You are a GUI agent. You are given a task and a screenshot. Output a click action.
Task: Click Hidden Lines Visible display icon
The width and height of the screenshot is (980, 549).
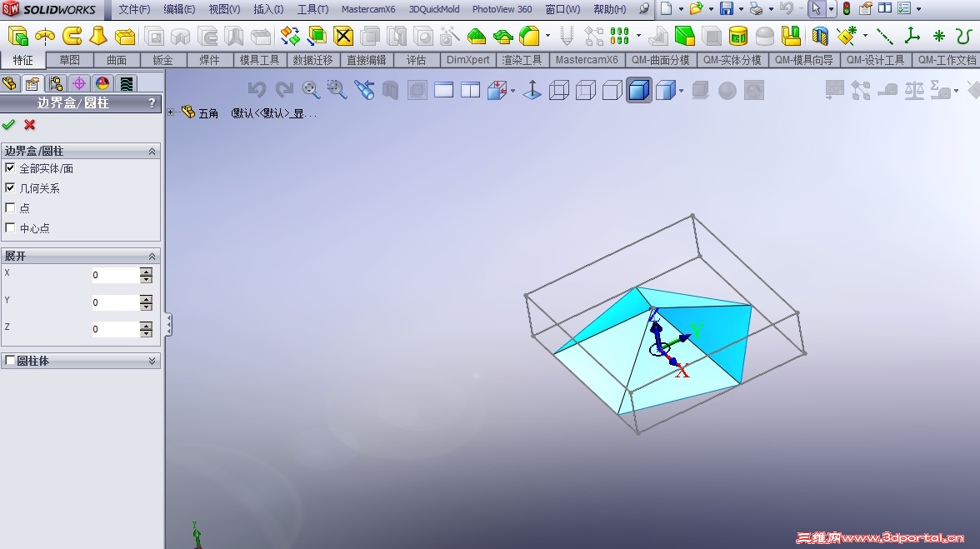click(586, 91)
